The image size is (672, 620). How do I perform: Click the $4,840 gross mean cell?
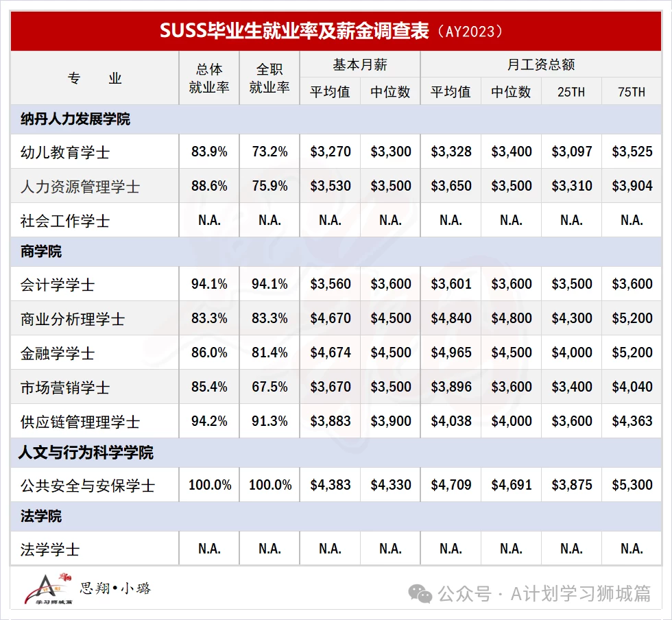tap(451, 318)
